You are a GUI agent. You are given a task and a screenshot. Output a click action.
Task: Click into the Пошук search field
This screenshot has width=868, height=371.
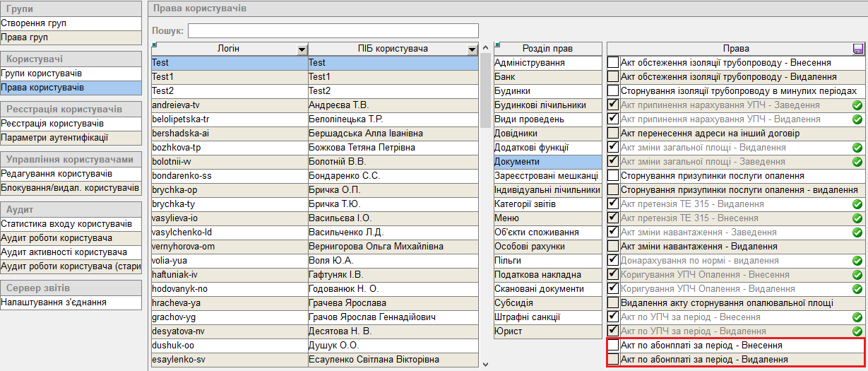point(333,31)
